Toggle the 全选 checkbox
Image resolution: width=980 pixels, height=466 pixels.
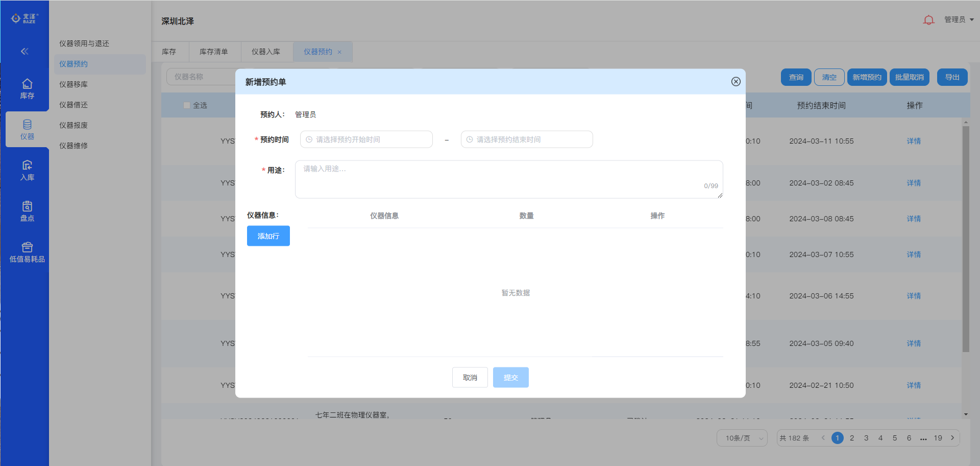[187, 105]
